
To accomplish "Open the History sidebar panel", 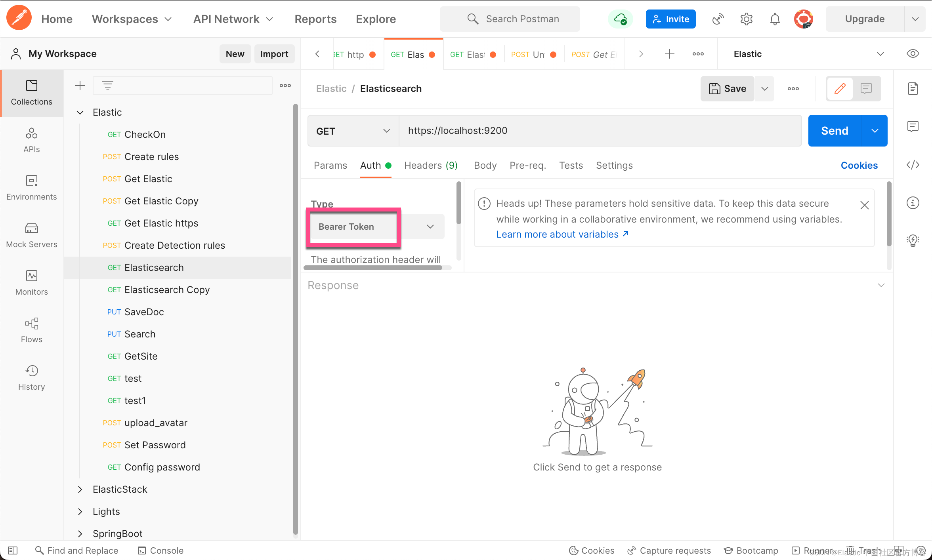I will pos(31,378).
